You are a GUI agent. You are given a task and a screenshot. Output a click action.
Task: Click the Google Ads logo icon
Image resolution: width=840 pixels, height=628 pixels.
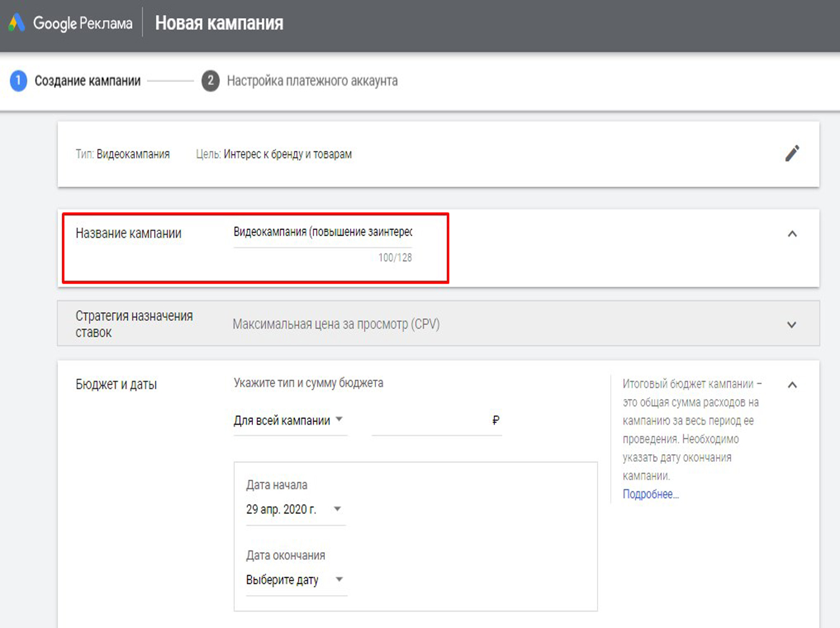16,23
